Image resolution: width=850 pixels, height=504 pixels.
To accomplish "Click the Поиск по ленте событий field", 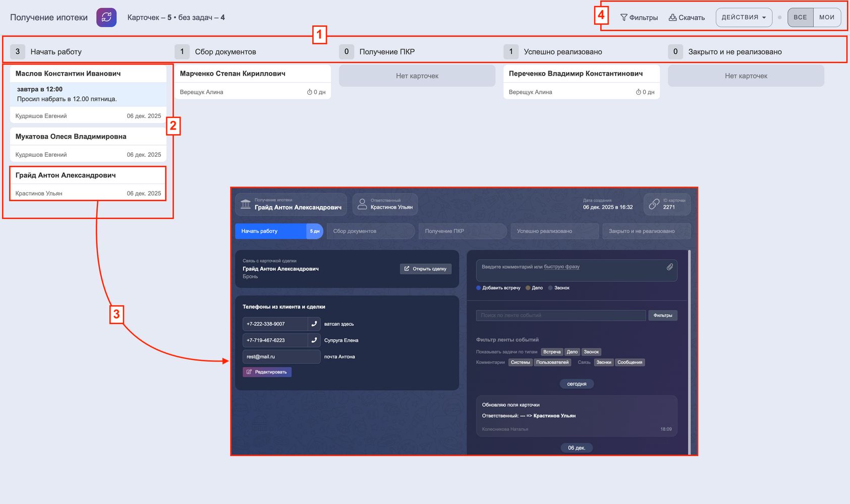I will click(561, 316).
